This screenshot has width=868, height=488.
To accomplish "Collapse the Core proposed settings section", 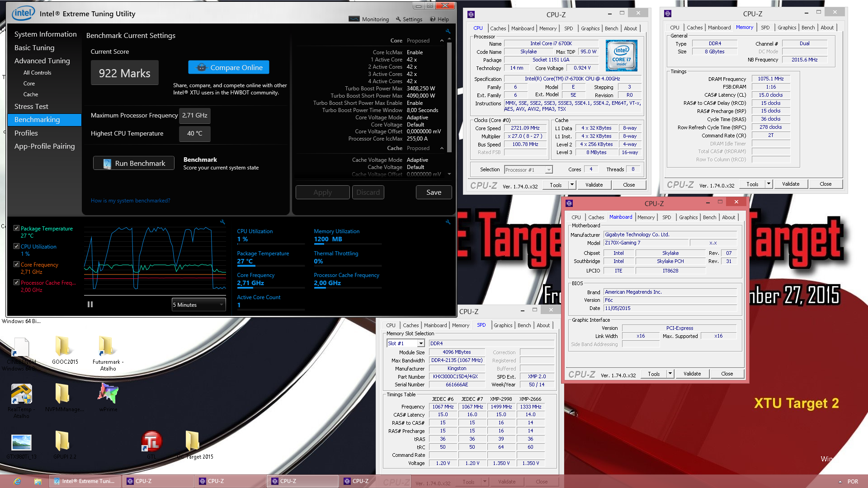I will click(442, 41).
